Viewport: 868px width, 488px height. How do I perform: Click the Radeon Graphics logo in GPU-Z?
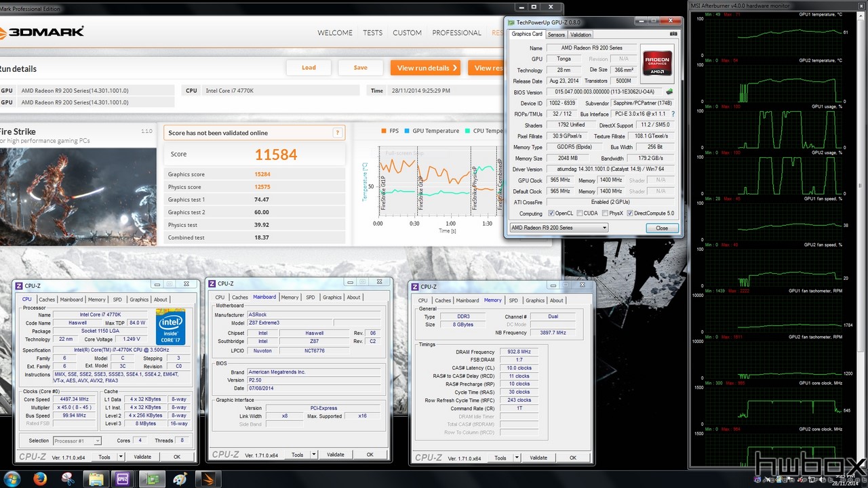(657, 62)
